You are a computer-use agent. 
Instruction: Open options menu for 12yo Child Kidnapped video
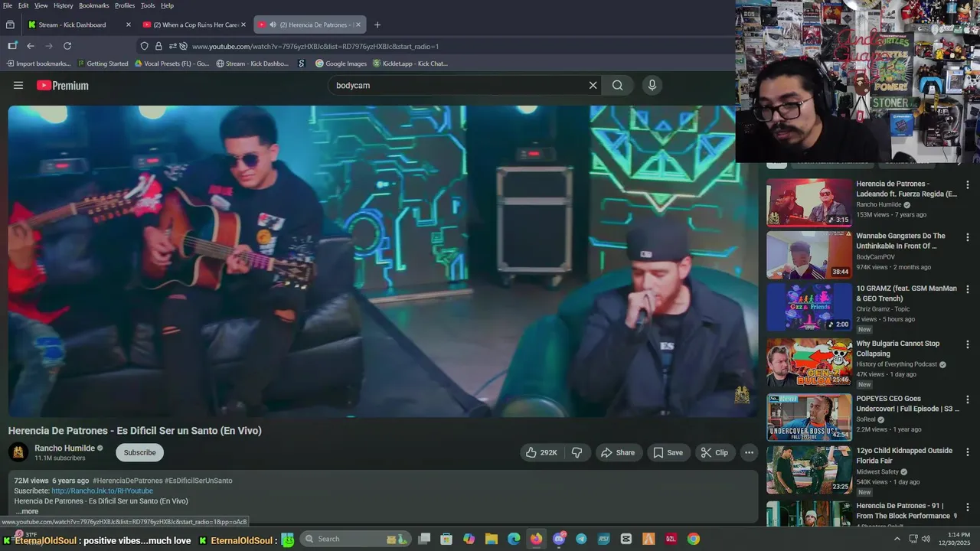click(x=968, y=452)
